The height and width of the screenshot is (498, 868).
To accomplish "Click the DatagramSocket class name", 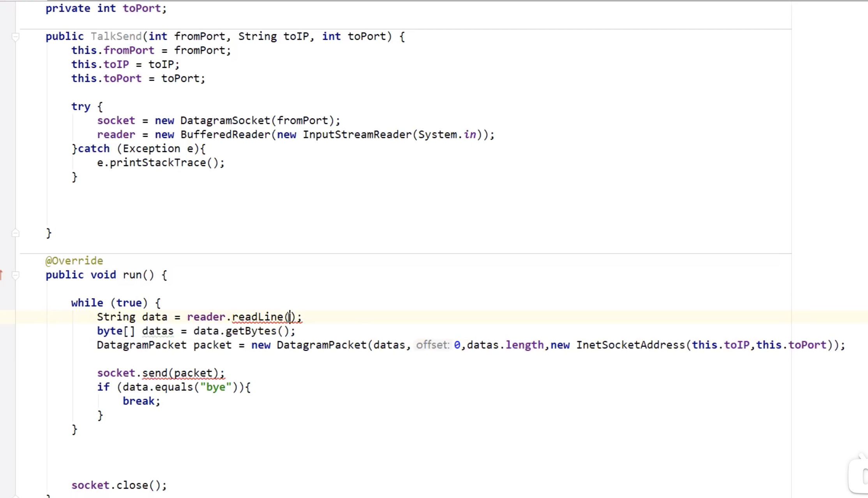I will click(225, 121).
